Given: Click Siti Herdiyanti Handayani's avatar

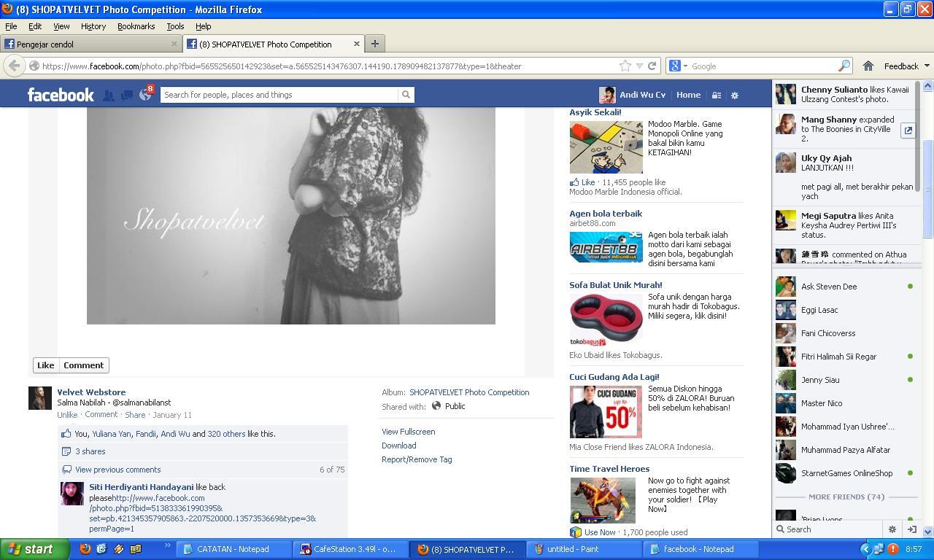Looking at the screenshot, I should [72, 494].
